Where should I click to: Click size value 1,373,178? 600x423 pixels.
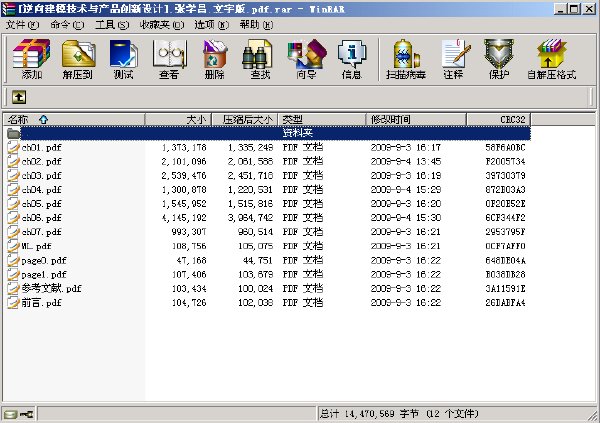tap(184, 148)
